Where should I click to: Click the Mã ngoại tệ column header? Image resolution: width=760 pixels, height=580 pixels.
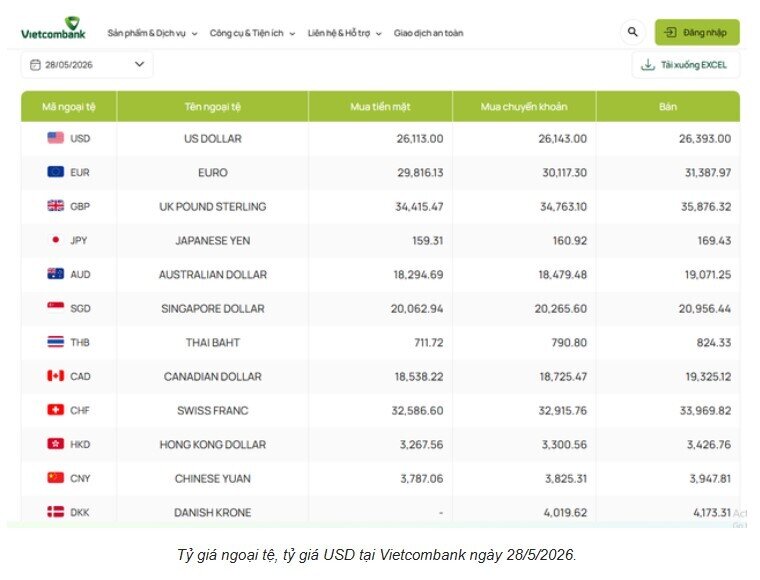pos(69,107)
